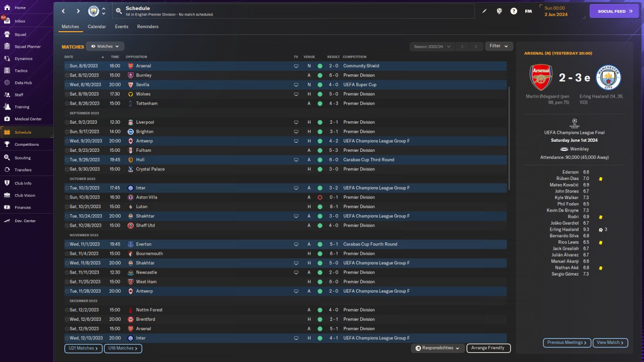Open Club Info in the sidebar

[x=27, y=183]
